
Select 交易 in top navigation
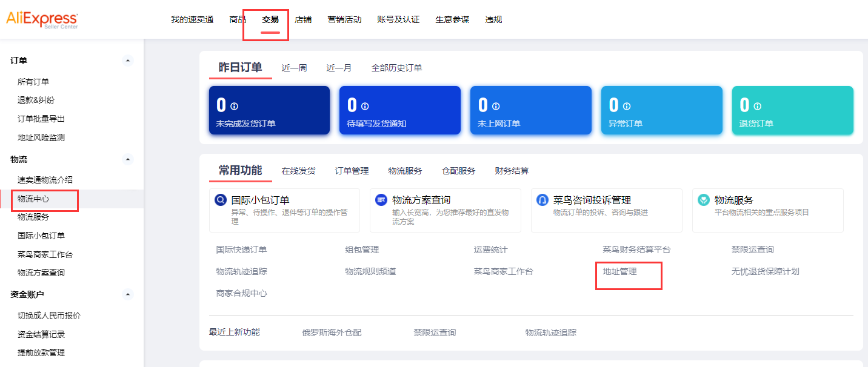point(270,19)
